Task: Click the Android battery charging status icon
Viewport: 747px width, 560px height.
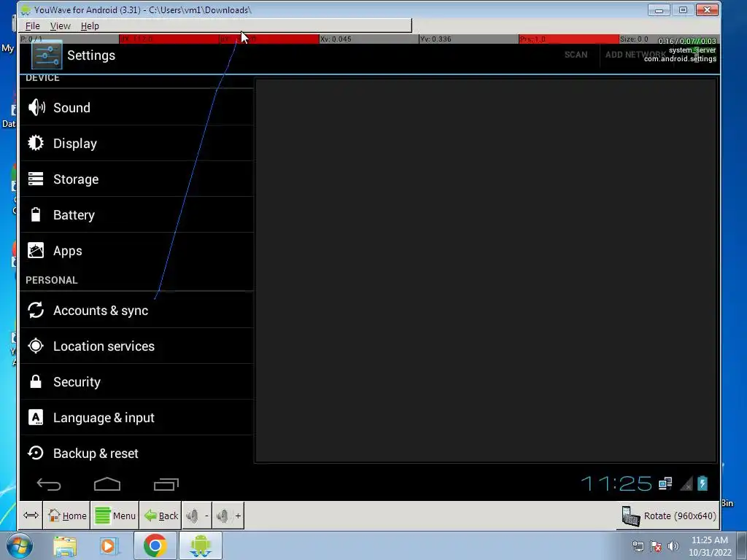Action: [x=703, y=483]
